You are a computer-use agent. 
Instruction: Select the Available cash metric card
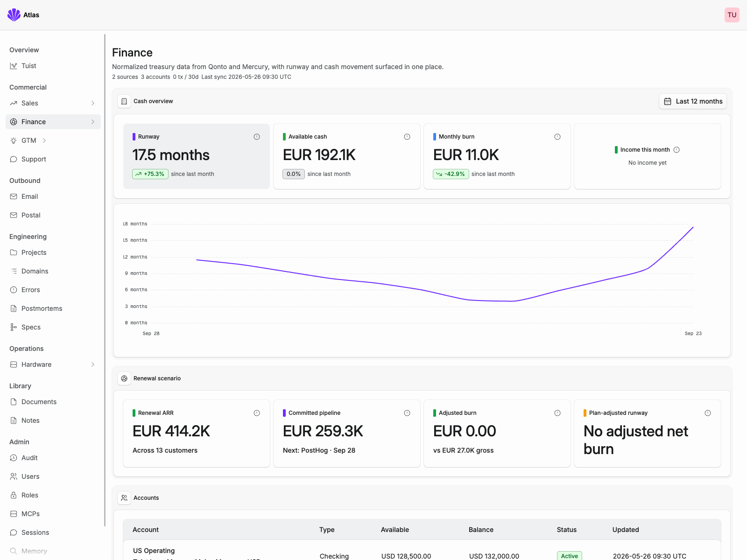click(x=347, y=156)
